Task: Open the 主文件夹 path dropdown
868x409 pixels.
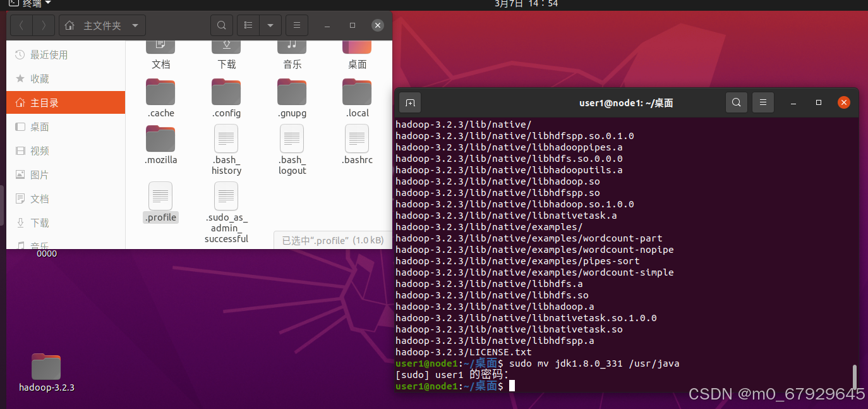Action: tap(102, 25)
